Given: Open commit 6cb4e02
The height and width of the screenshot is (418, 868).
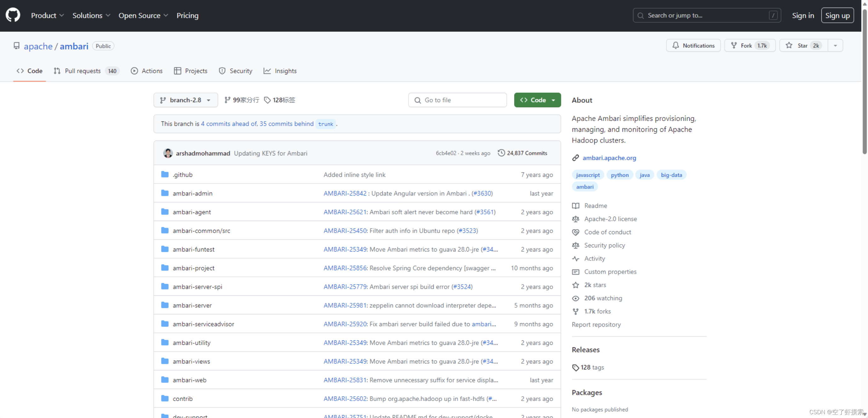Looking at the screenshot, I should tap(446, 153).
